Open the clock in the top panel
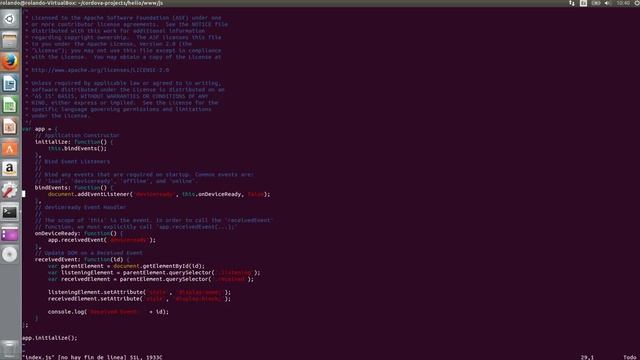Image resolution: width=640 pixels, height=360 pixels. pos(623,3)
